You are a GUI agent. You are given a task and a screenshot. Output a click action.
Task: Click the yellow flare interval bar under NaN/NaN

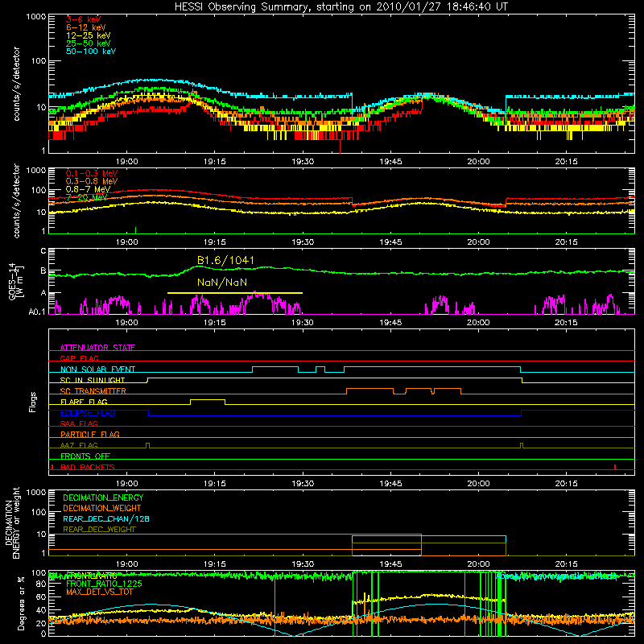coord(235,293)
